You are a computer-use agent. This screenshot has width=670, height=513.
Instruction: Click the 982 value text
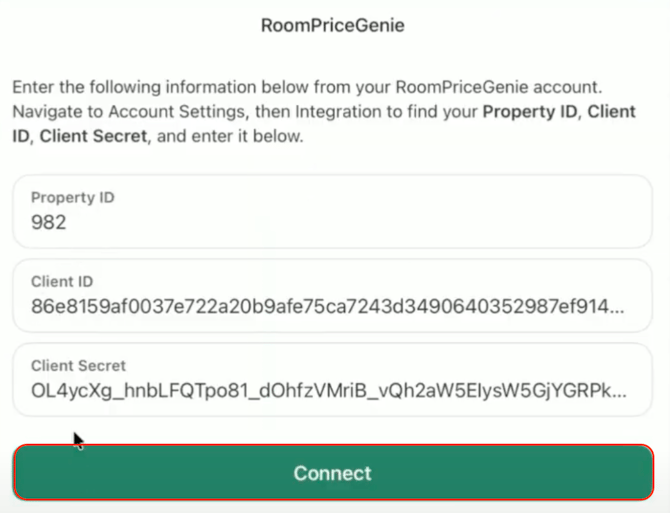pyautogui.click(x=49, y=223)
